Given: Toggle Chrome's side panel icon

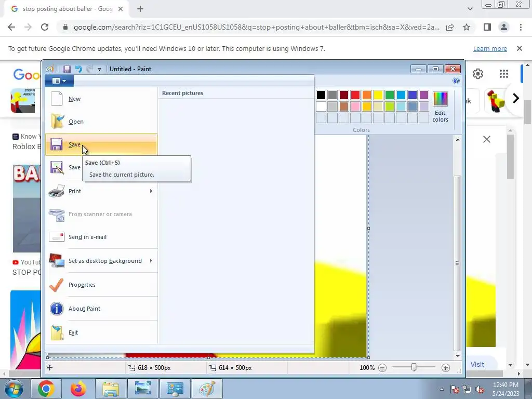Looking at the screenshot, I should click(487, 27).
